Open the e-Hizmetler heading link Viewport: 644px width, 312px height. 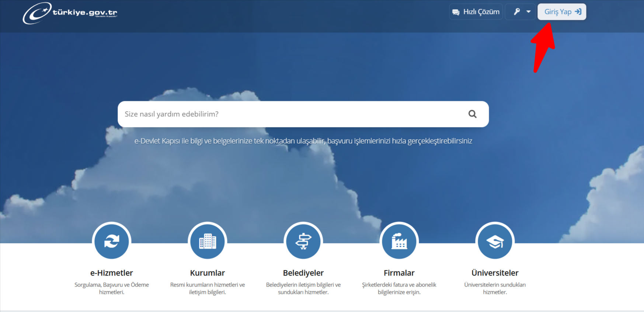112,273
